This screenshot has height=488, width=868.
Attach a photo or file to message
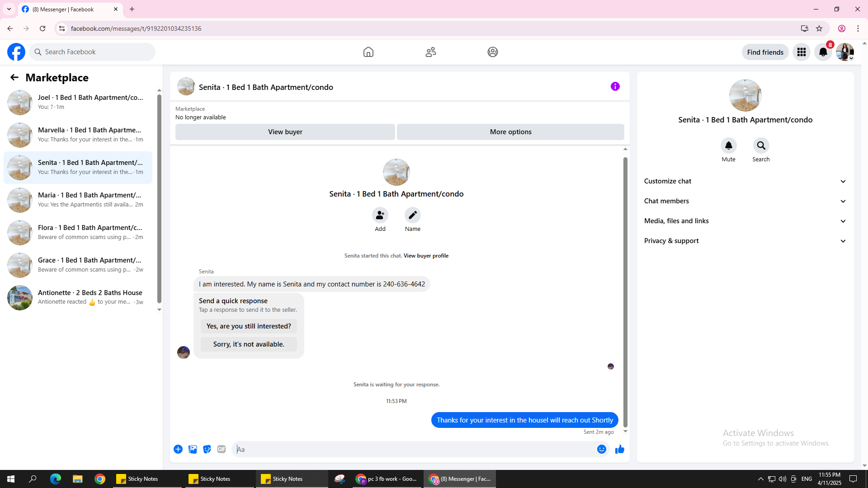point(193,449)
